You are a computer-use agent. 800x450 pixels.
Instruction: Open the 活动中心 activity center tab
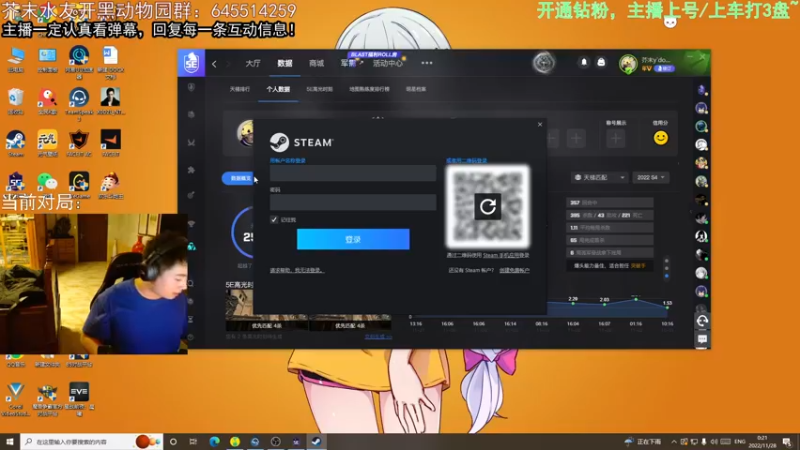pyautogui.click(x=388, y=64)
